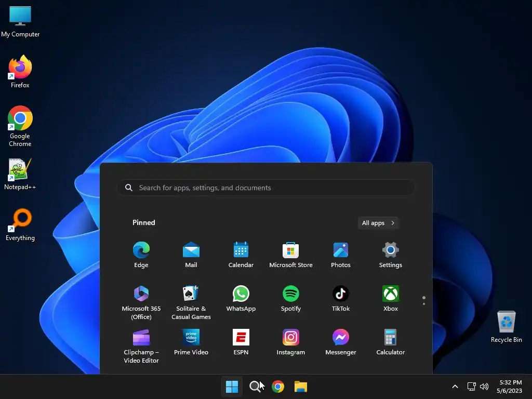Open the Calculator app
This screenshot has width=532, height=399.
tap(391, 342)
